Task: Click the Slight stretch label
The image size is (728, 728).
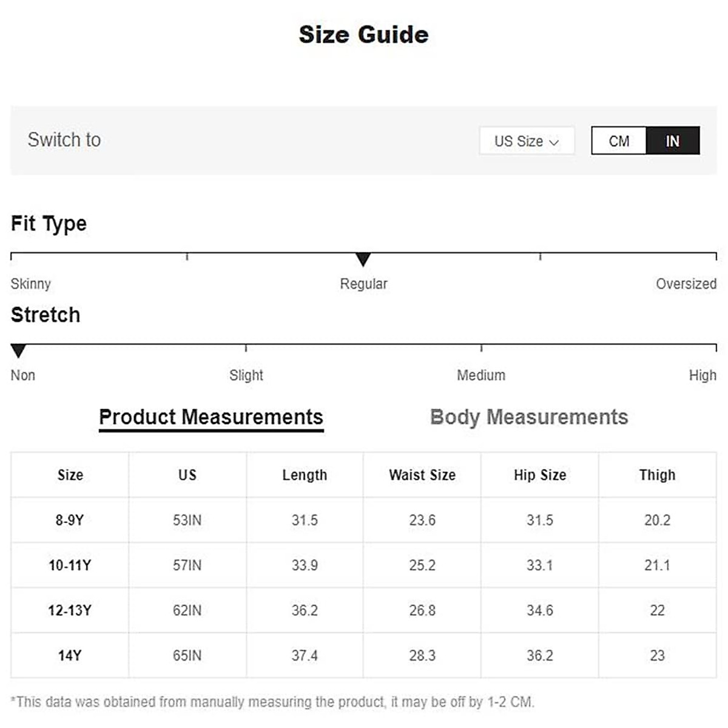Action: tap(246, 376)
